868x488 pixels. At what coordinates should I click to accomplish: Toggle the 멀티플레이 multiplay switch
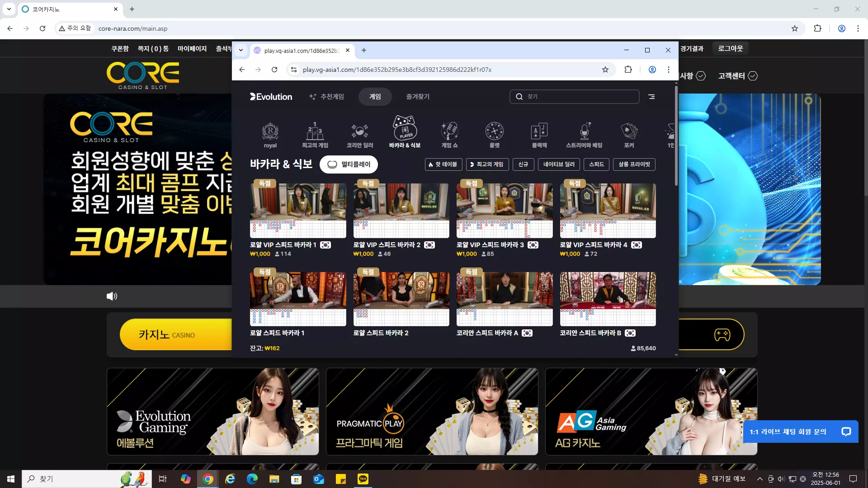(x=349, y=164)
